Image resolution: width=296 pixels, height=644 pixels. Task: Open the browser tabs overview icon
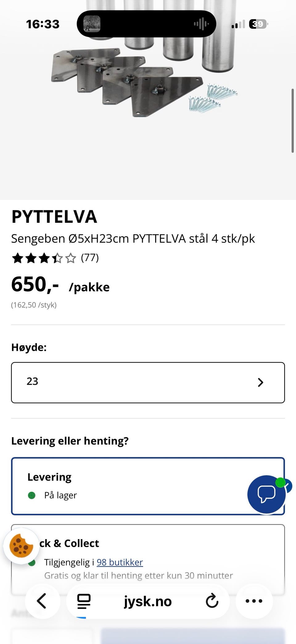pyautogui.click(x=84, y=601)
